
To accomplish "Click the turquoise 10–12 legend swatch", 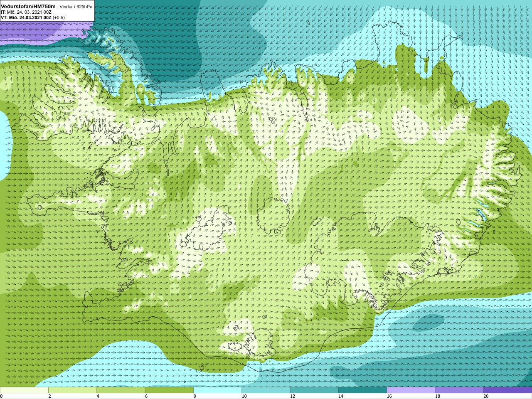I will point(266,390).
